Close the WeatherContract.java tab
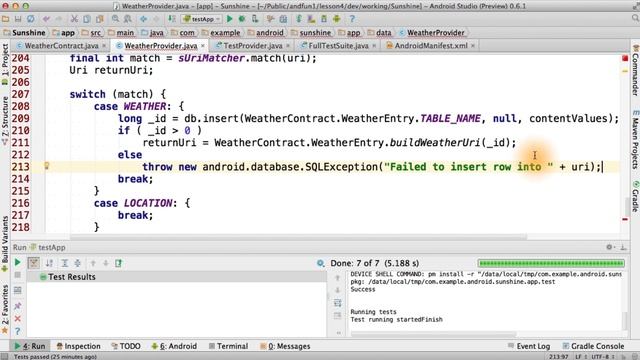 tap(104, 46)
